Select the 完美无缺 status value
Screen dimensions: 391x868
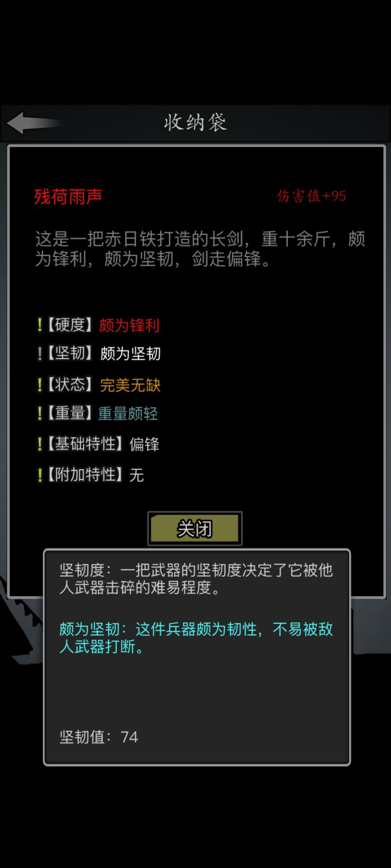pos(130,385)
